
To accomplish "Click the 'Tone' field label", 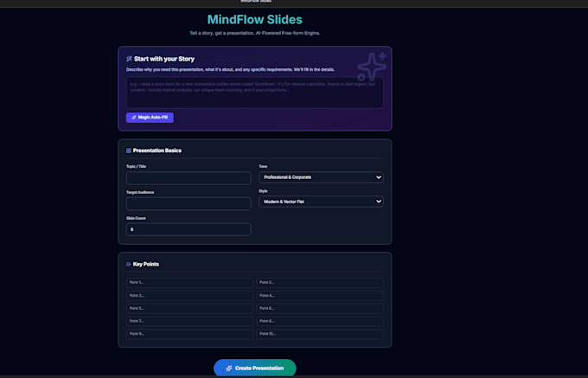I will click(263, 166).
